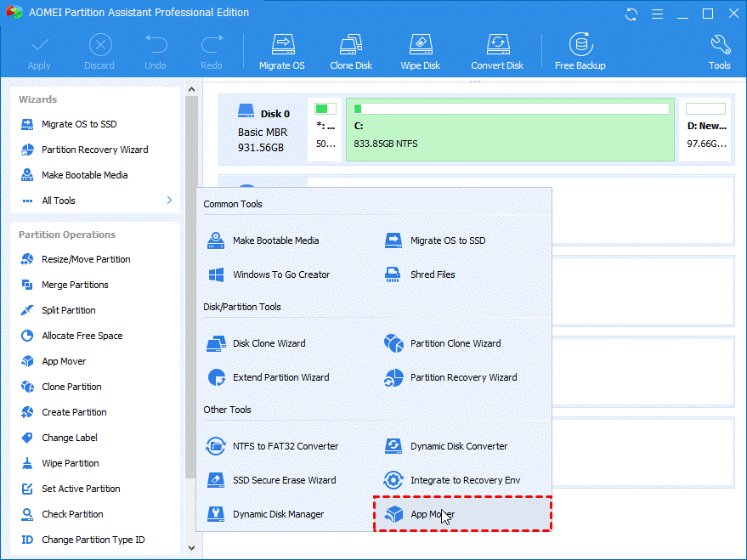Click Partition Recovery Wizard in Wizards
Screen dimensions: 747x560
click(94, 150)
